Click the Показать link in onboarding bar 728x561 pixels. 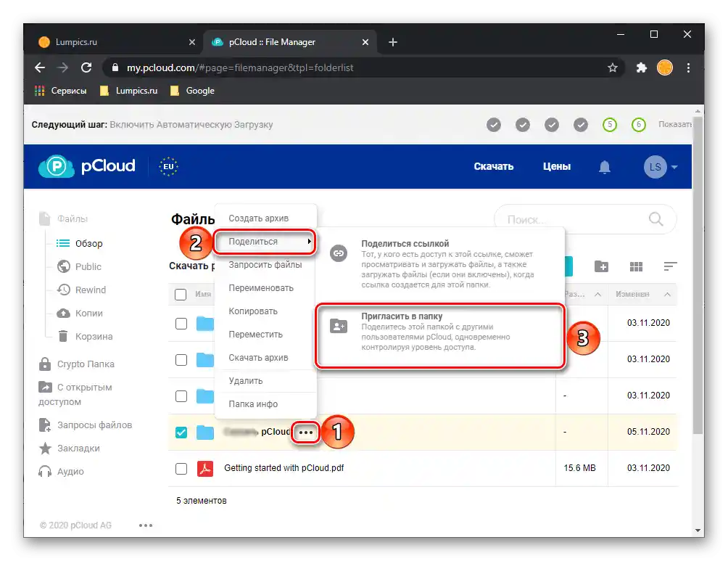674,125
